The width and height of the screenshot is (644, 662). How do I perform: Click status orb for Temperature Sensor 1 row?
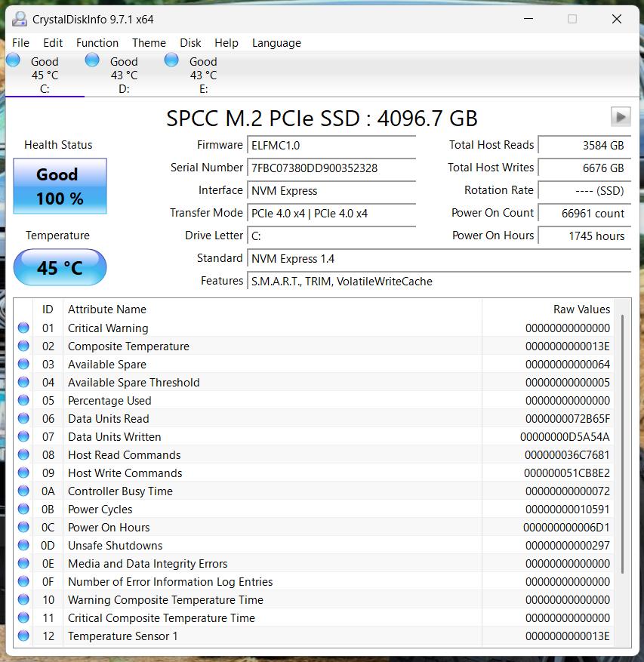pyautogui.click(x=23, y=636)
